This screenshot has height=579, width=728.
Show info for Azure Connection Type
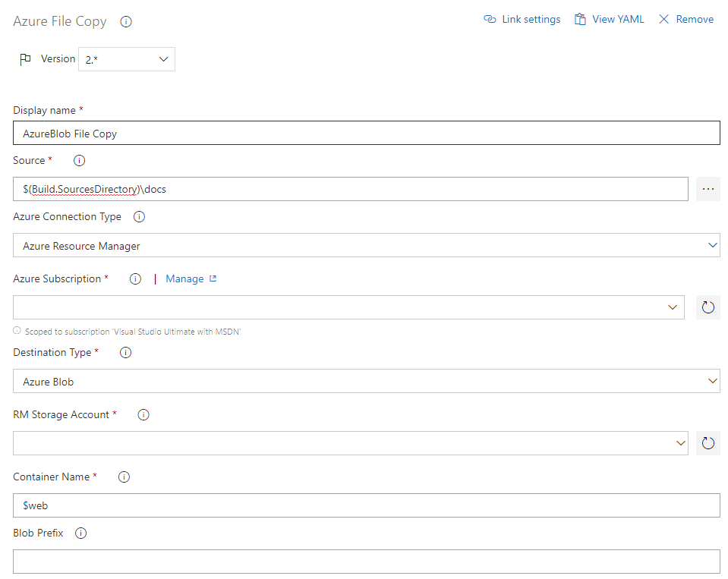click(139, 217)
